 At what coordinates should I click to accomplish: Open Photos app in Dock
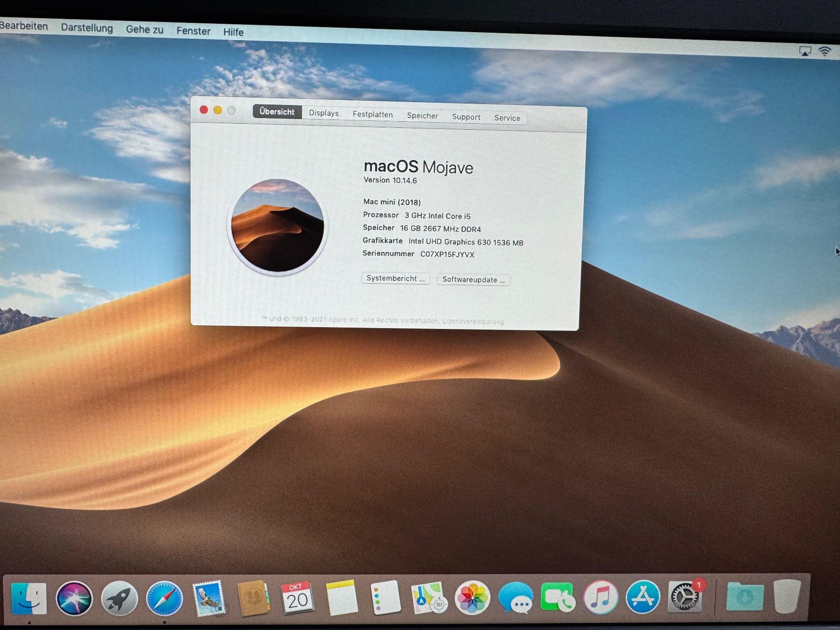(x=472, y=598)
